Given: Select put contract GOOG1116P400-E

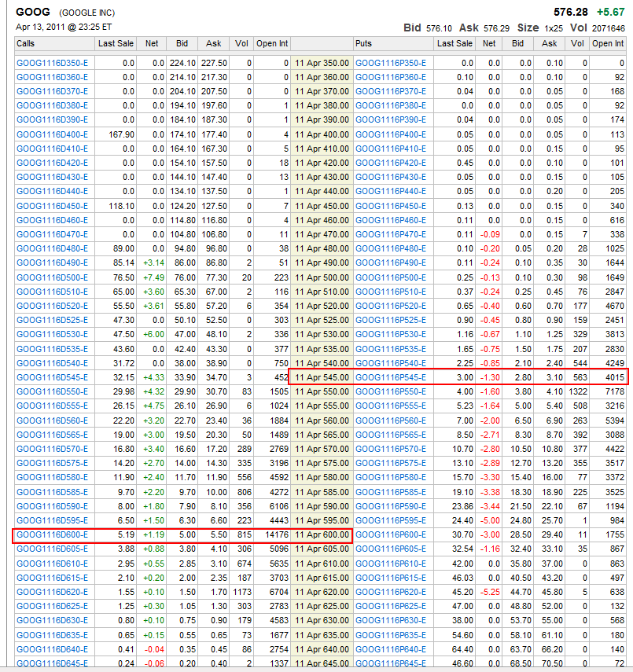Looking at the screenshot, I should (x=391, y=134).
